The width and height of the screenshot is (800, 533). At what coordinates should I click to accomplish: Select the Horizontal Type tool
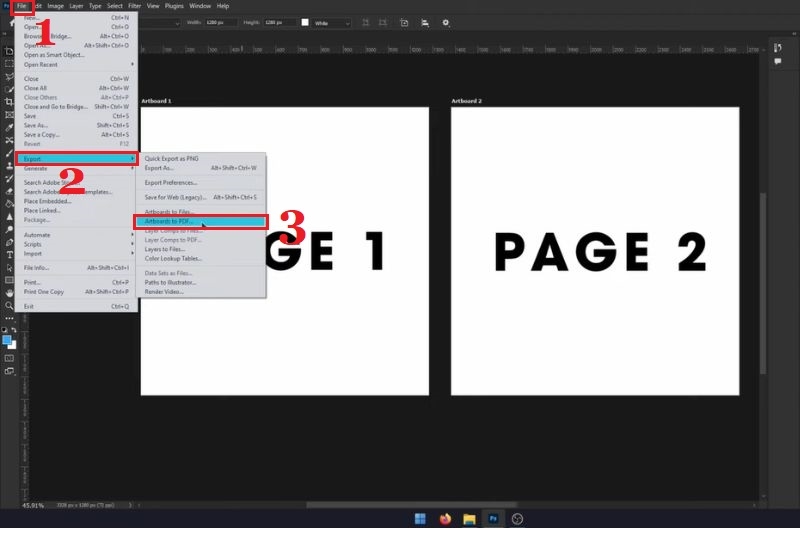pyautogui.click(x=9, y=255)
